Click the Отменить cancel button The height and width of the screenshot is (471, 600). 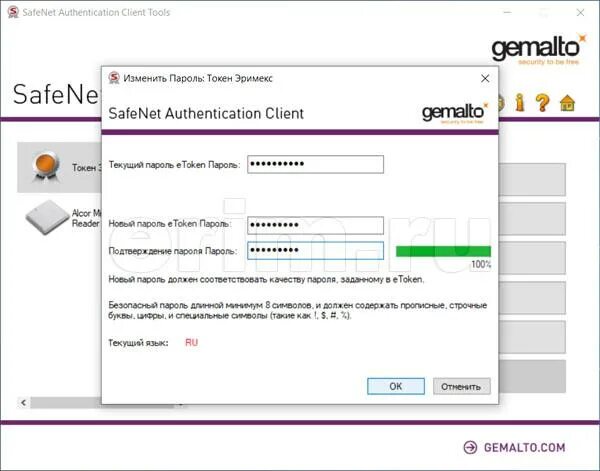point(461,386)
